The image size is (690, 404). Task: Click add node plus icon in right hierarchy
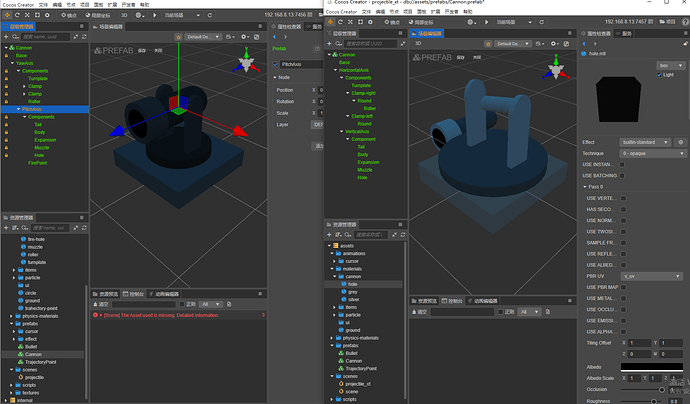(329, 44)
